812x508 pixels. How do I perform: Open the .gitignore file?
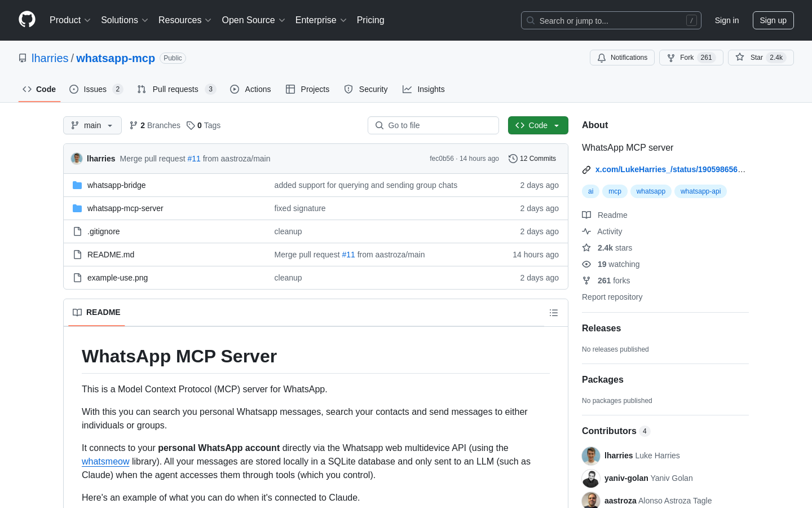pyautogui.click(x=104, y=231)
